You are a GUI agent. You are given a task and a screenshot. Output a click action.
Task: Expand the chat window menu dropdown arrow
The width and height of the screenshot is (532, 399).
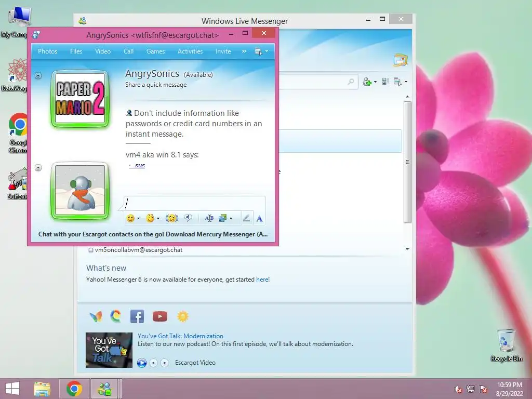tap(267, 51)
